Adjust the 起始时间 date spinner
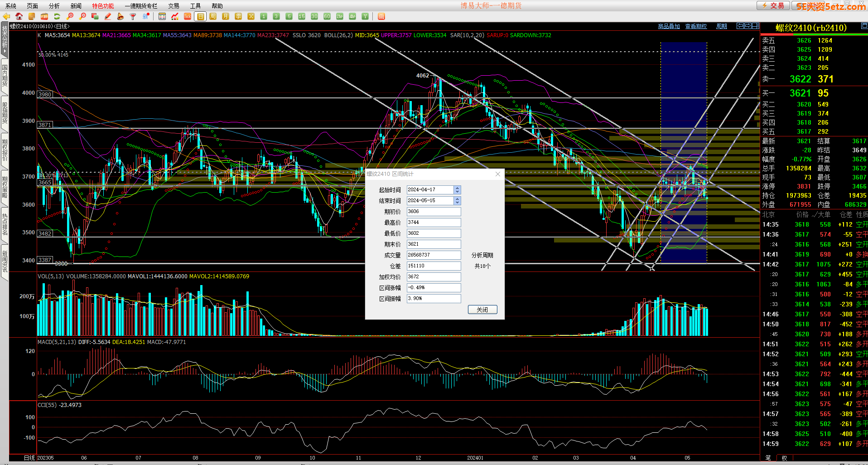Screen dimensions: 868x465 [457, 189]
